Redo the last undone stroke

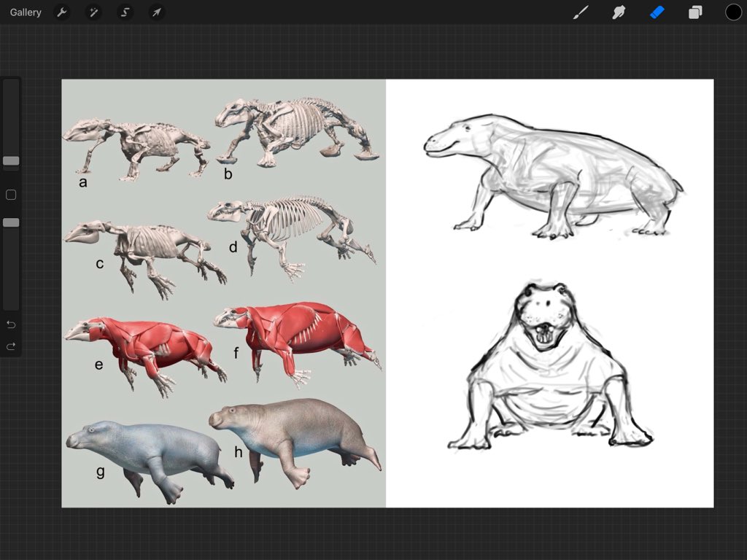[x=11, y=346]
